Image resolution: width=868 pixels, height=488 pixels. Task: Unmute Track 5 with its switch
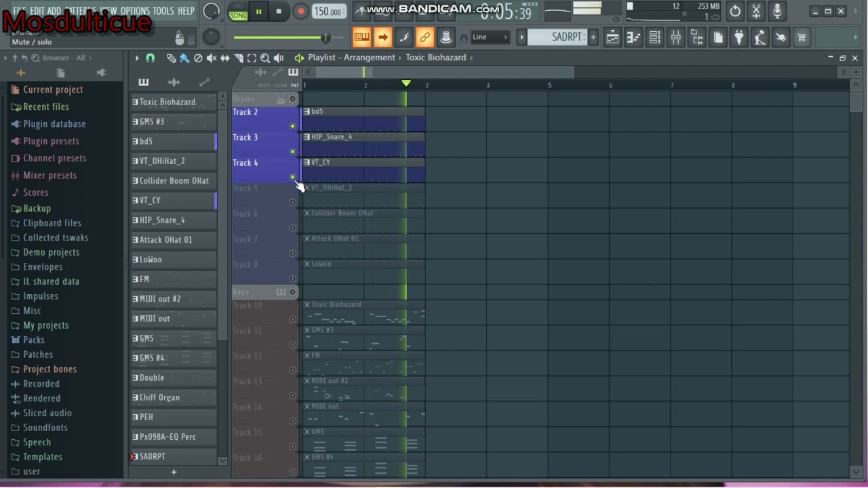pos(292,202)
